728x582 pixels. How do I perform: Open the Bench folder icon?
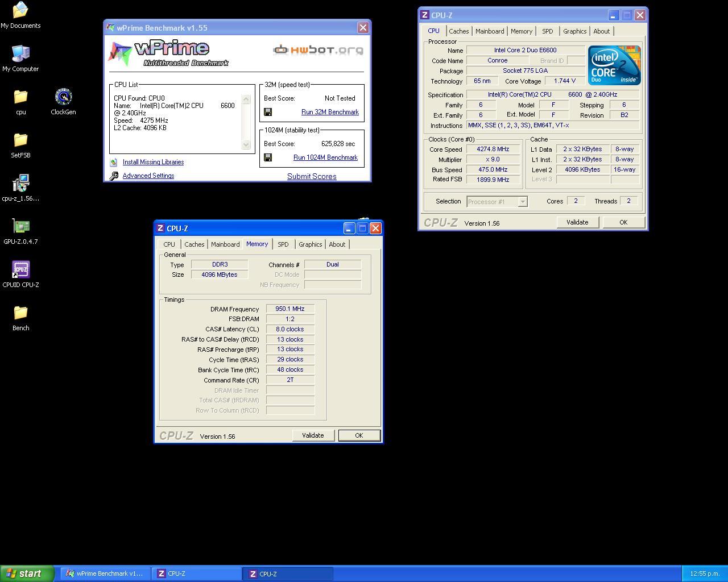[20, 313]
